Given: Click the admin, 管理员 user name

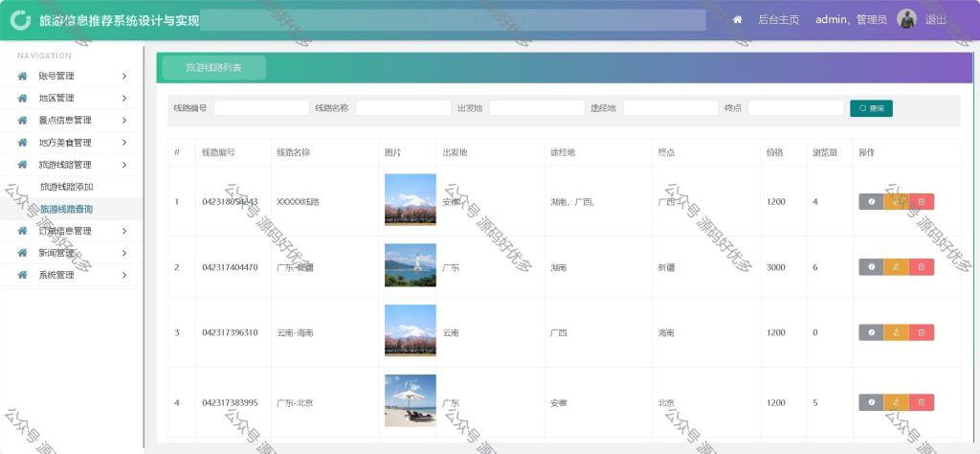Looking at the screenshot, I should click(x=851, y=20).
